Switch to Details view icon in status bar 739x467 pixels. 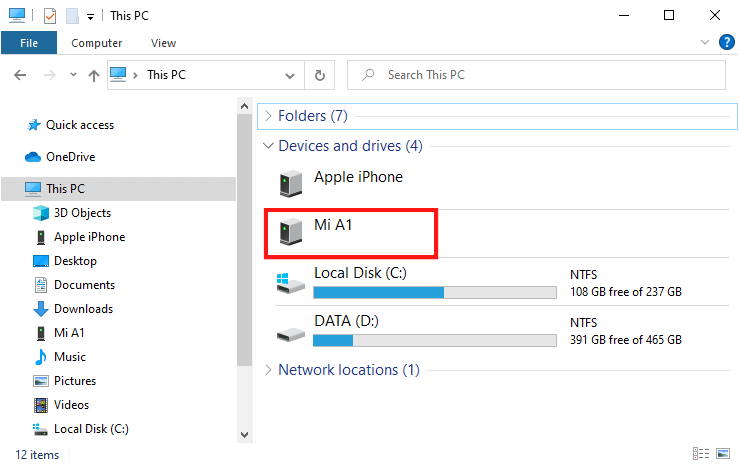[x=701, y=453]
